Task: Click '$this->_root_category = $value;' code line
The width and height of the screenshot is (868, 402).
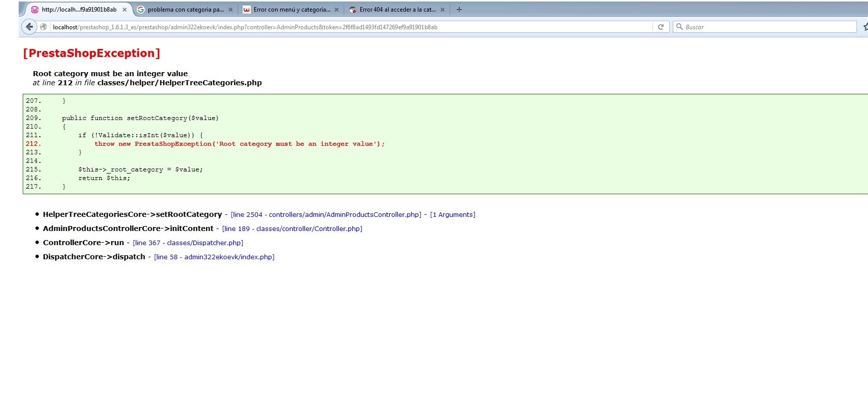Action: point(140,169)
